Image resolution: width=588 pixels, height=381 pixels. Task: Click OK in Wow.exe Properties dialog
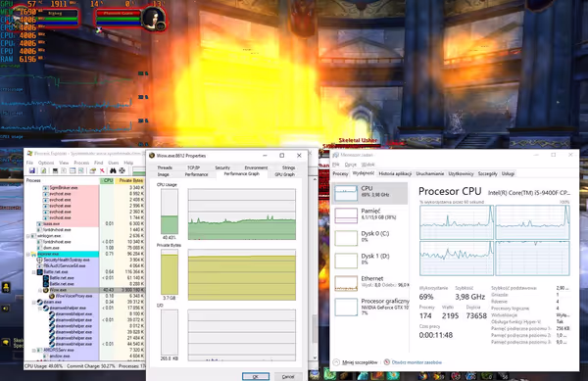click(256, 376)
